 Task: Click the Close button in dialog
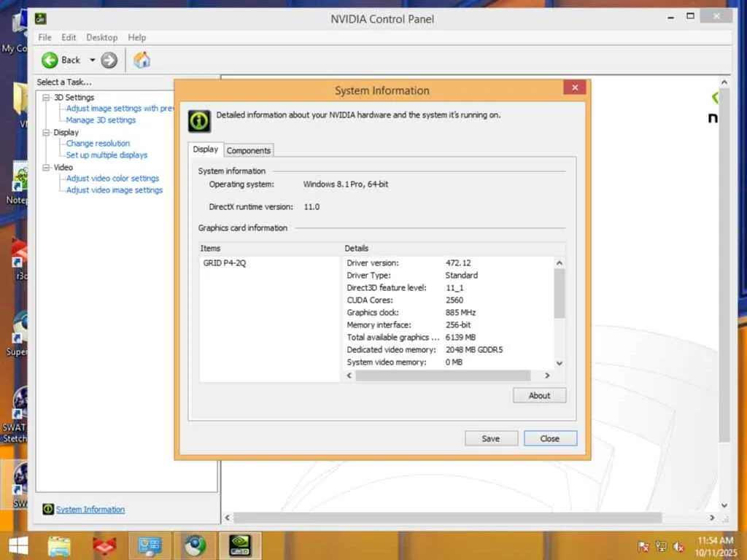pyautogui.click(x=550, y=438)
